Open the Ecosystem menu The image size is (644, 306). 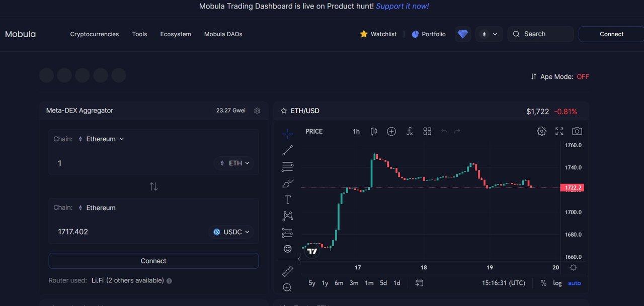coord(176,34)
